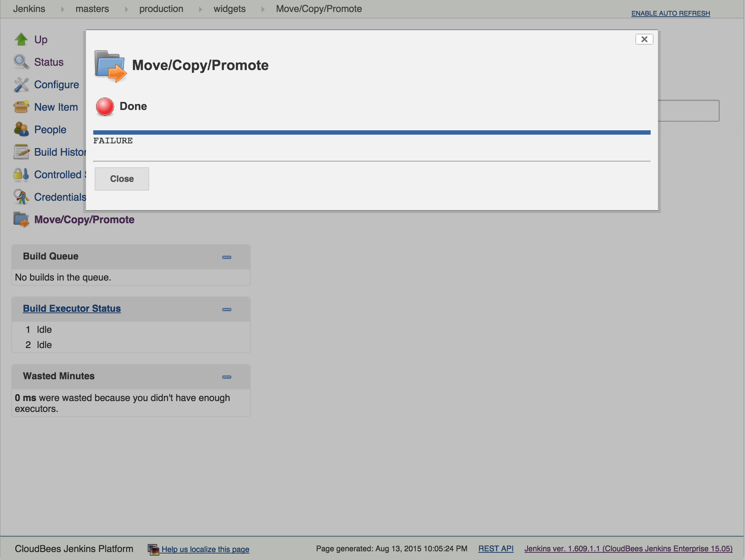Click Build Executor Status header link

tap(72, 308)
